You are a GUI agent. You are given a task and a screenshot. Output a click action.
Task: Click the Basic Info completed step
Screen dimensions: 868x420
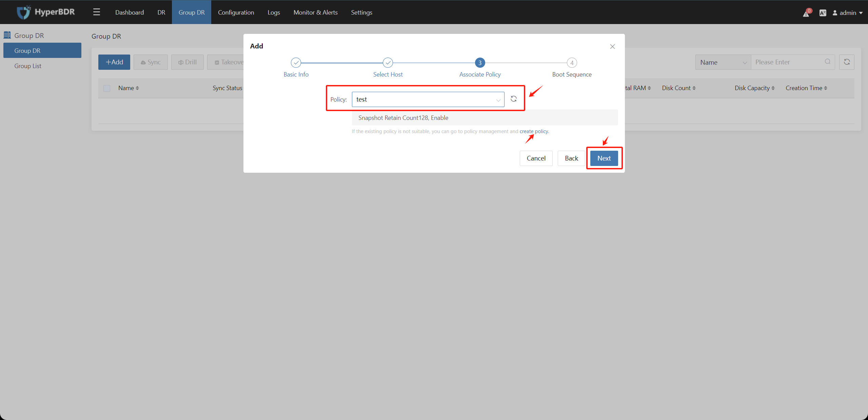point(296,62)
